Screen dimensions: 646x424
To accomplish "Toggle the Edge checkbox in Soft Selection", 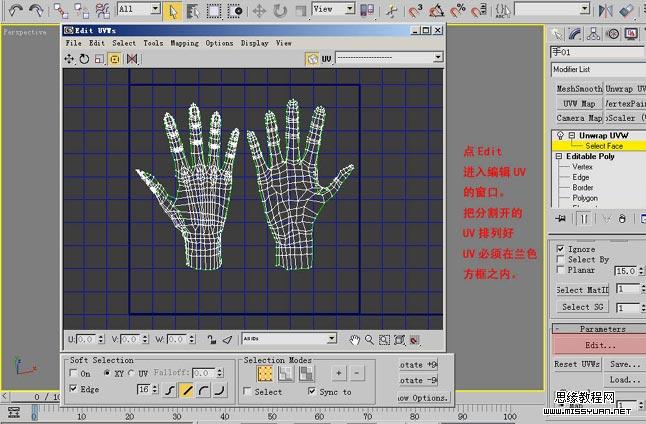I will (x=74, y=389).
